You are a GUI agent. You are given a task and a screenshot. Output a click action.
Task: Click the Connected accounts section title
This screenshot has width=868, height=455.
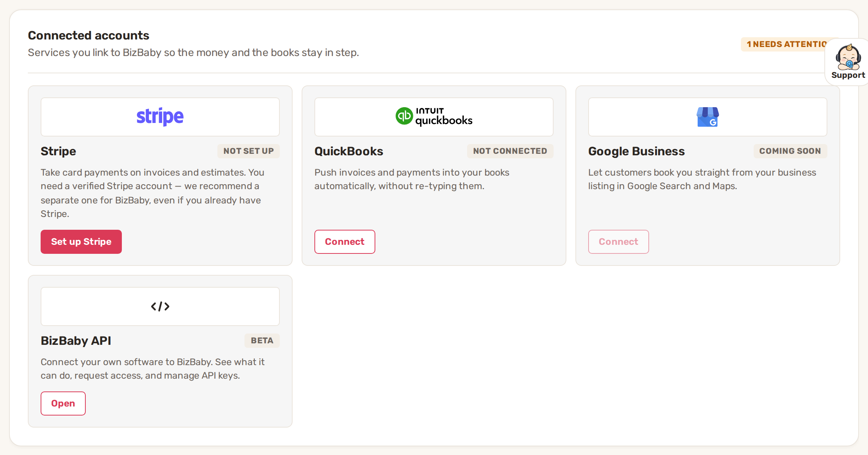(88, 35)
